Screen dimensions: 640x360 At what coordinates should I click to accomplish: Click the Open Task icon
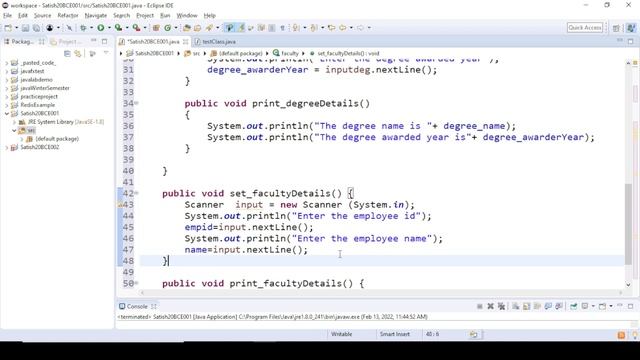click(x=198, y=28)
